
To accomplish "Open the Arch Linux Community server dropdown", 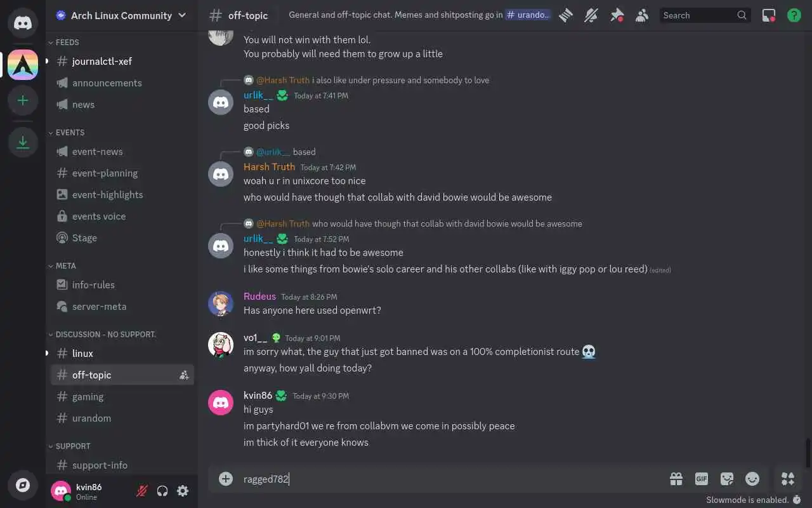I will 122,15.
